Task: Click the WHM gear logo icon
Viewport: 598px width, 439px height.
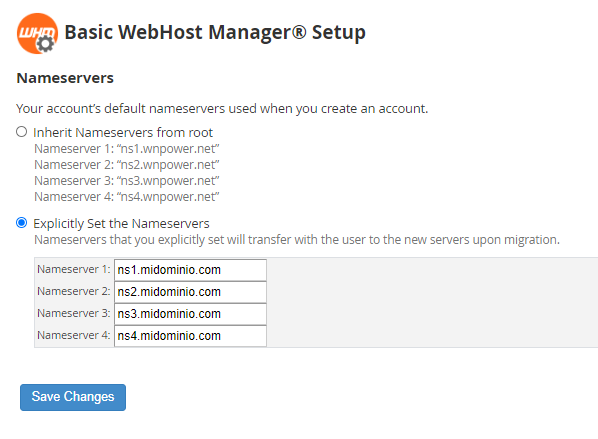Action: [x=37, y=34]
